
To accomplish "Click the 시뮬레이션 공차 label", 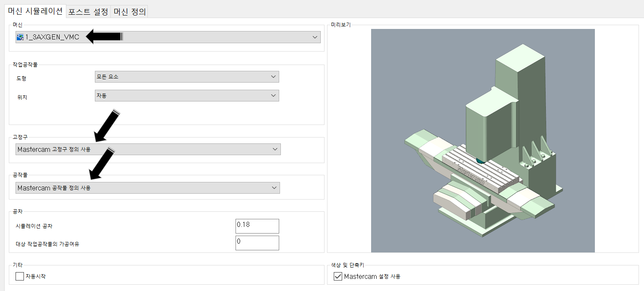I will [34, 226].
